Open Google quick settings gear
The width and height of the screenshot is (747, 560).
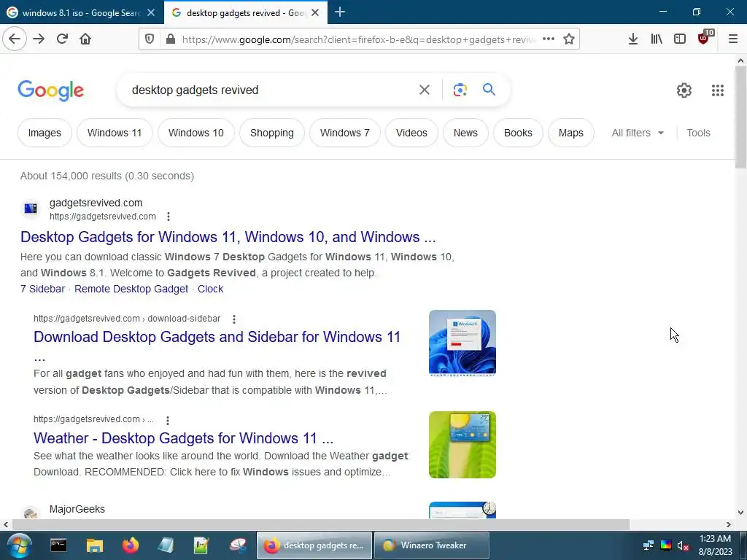pyautogui.click(x=684, y=90)
